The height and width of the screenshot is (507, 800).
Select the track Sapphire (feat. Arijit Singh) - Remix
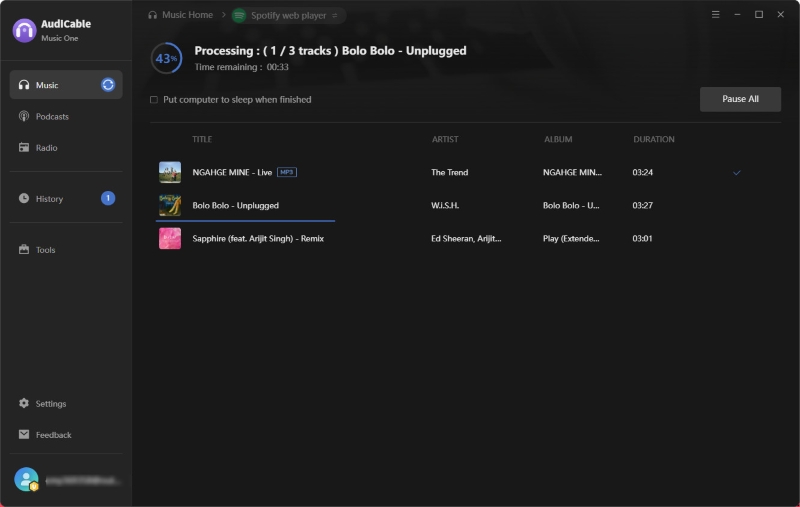[258, 238]
